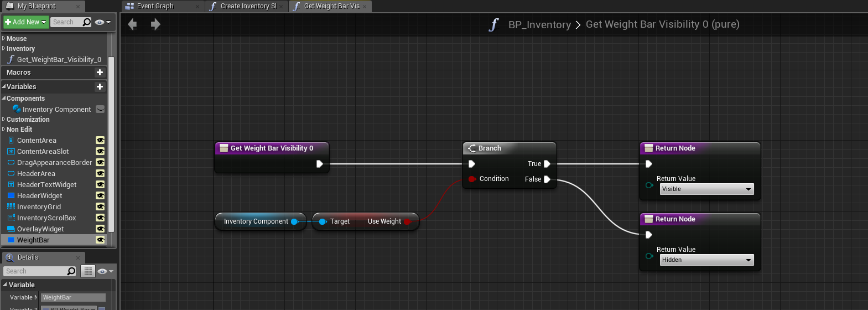Click Return Value pin on Visible node
Viewport: 868px width, 310px height.
point(649,185)
